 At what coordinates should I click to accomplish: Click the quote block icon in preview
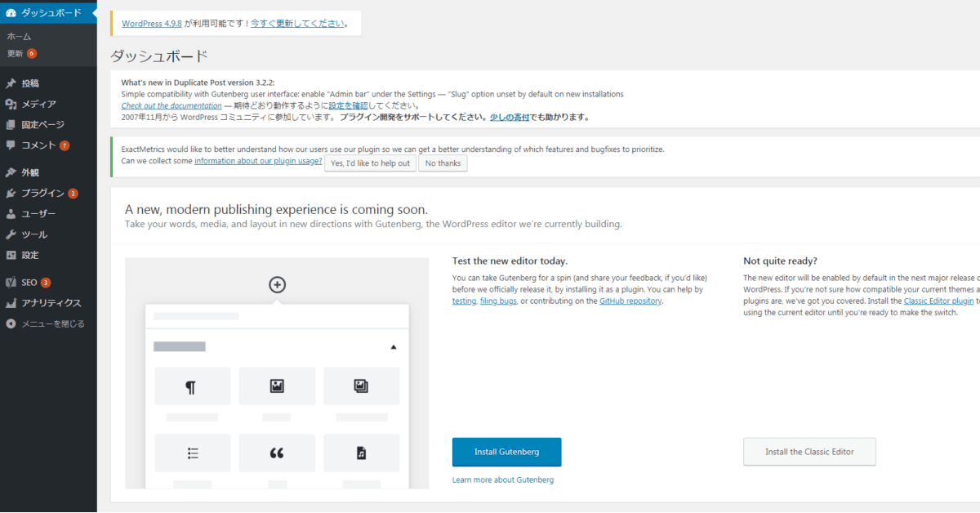(277, 453)
